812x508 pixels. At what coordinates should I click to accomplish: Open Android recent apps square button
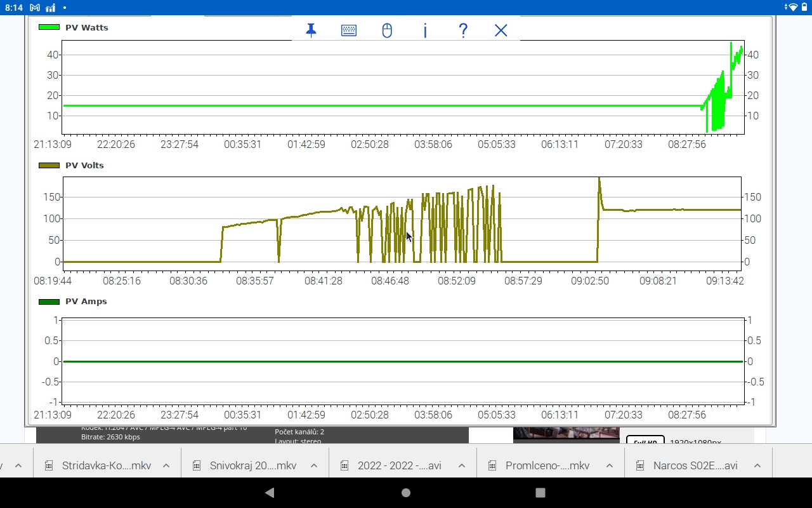540,493
